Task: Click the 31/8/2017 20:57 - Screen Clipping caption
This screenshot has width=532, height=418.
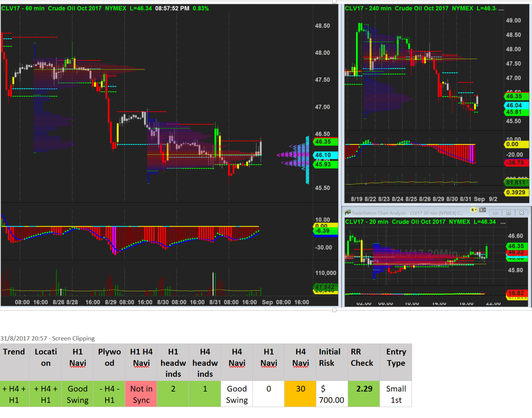Action: (48, 339)
